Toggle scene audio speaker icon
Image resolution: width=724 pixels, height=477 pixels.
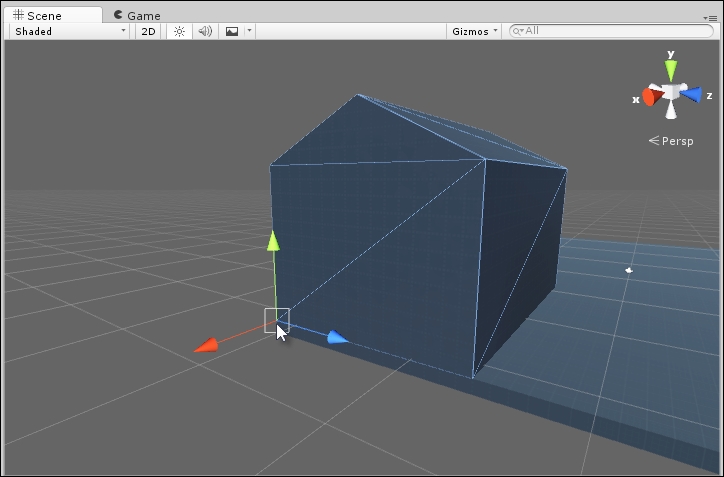[x=205, y=31]
